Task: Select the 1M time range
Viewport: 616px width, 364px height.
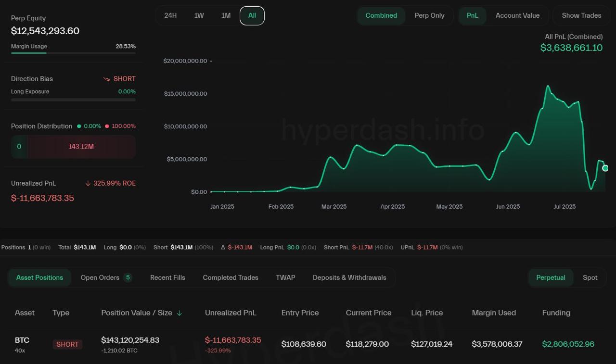Action: point(226,15)
